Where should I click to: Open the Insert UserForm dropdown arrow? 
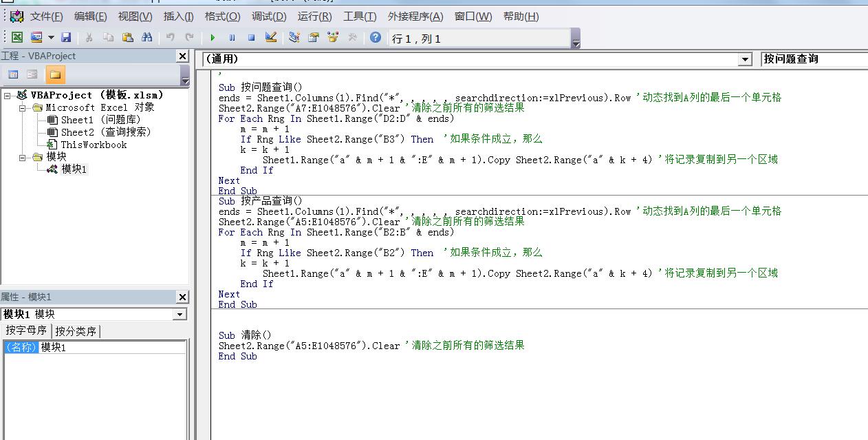coord(50,38)
